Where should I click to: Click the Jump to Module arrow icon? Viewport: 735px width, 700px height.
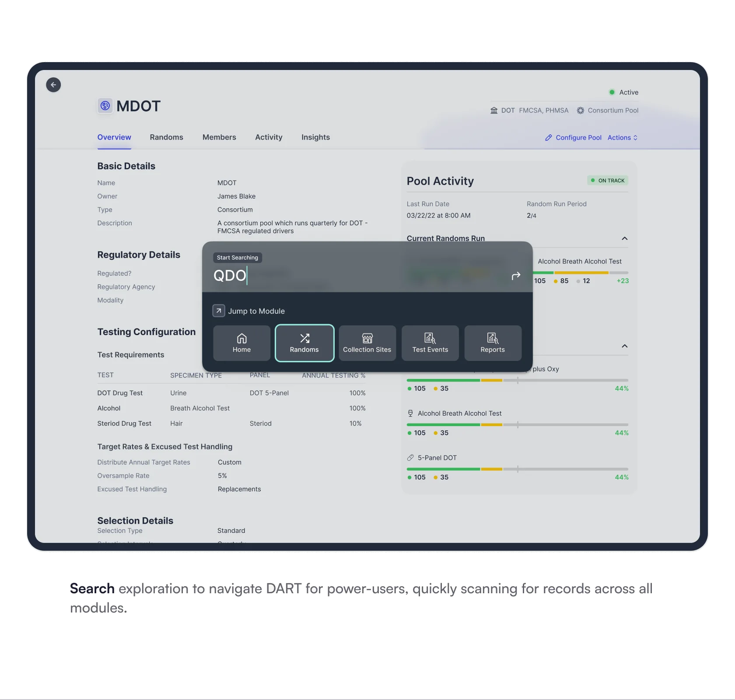click(219, 311)
